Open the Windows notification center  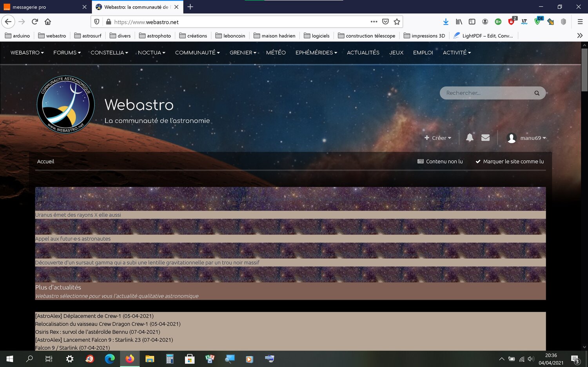tap(575, 359)
